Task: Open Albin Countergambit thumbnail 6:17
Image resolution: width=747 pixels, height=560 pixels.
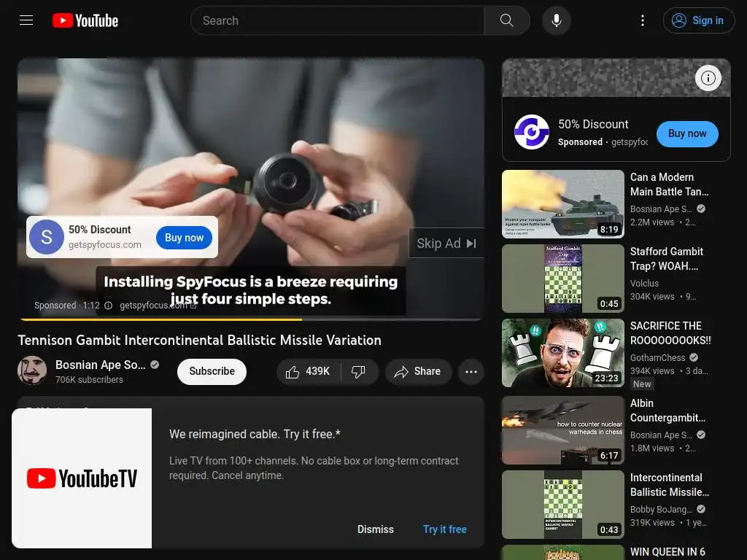Action: [563, 430]
